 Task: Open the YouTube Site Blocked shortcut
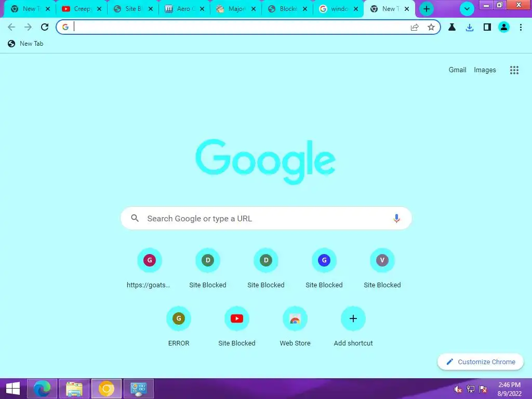pos(236,327)
